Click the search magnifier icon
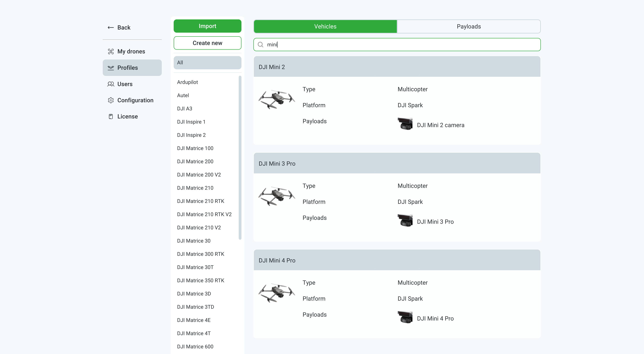 point(260,45)
